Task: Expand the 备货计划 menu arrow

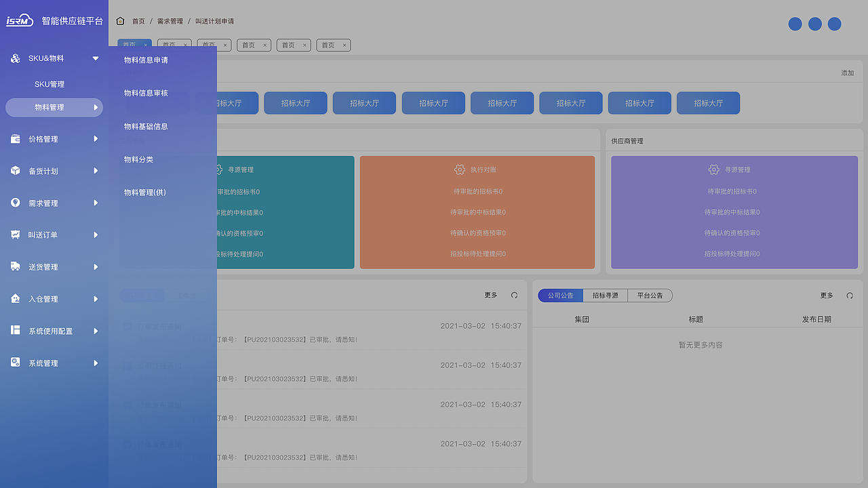Action: click(x=96, y=171)
